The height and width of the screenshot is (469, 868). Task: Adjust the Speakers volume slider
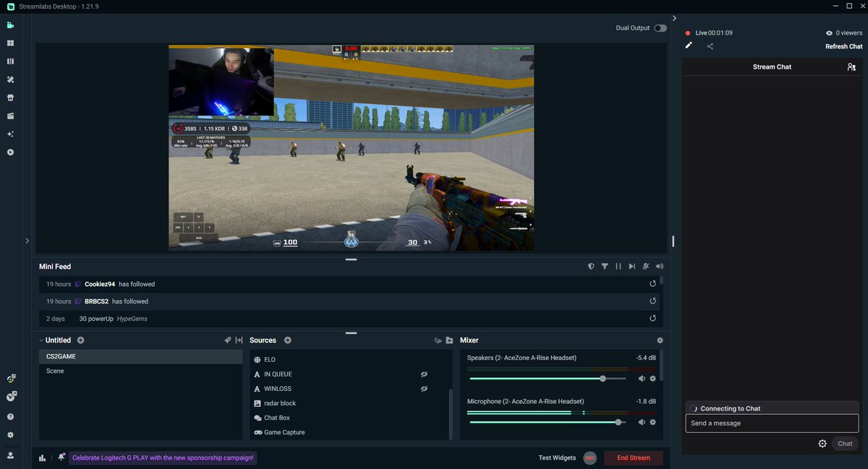coord(548,379)
